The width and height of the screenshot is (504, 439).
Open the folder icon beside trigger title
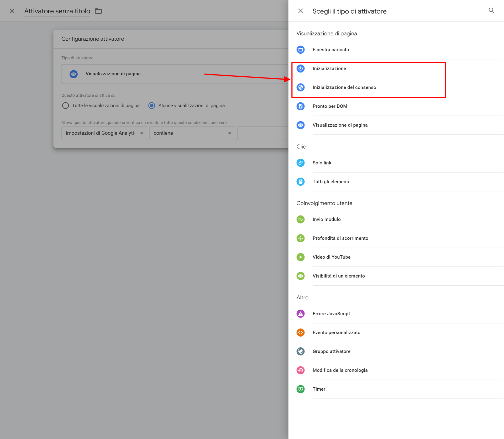[x=98, y=11]
